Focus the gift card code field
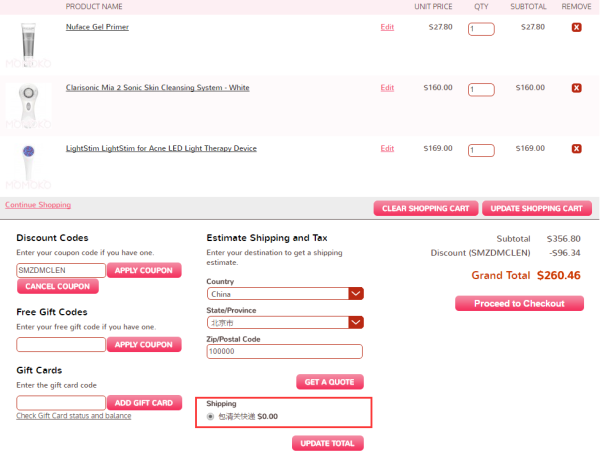Image resolution: width=600 pixels, height=460 pixels. [61, 403]
